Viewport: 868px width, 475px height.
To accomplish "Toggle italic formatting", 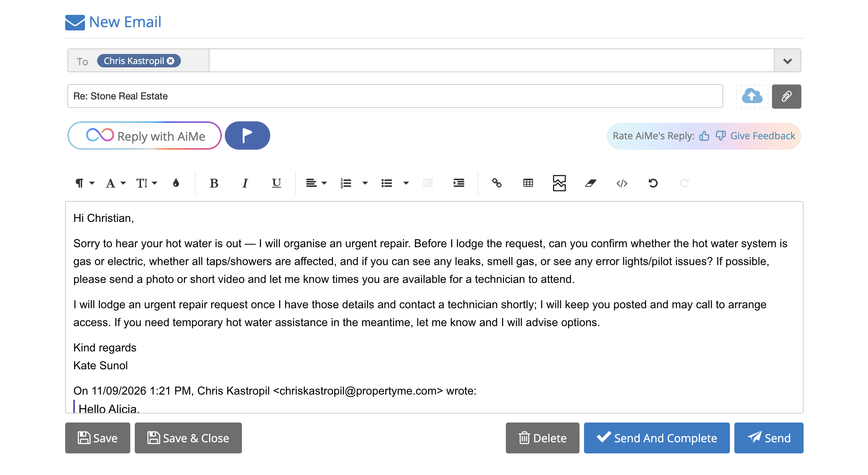I will pos(245,183).
